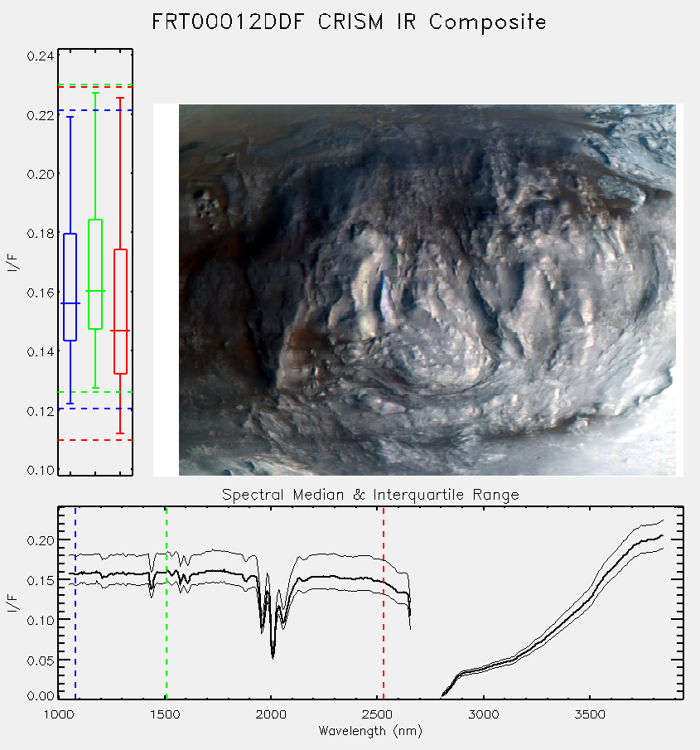Click the top green dashed horizontal line
This screenshot has height=750, width=700.
pos(95,85)
